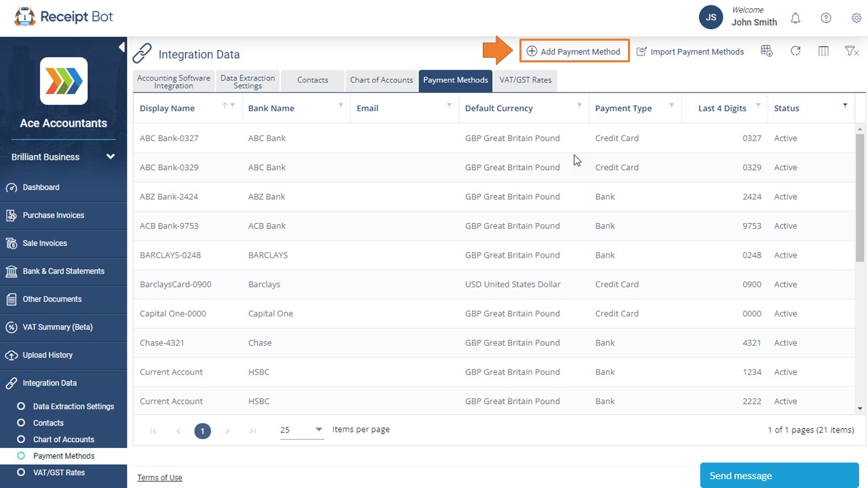Open the Data Extraction Settings tab
This screenshot has width=868, height=488.
[248, 81]
